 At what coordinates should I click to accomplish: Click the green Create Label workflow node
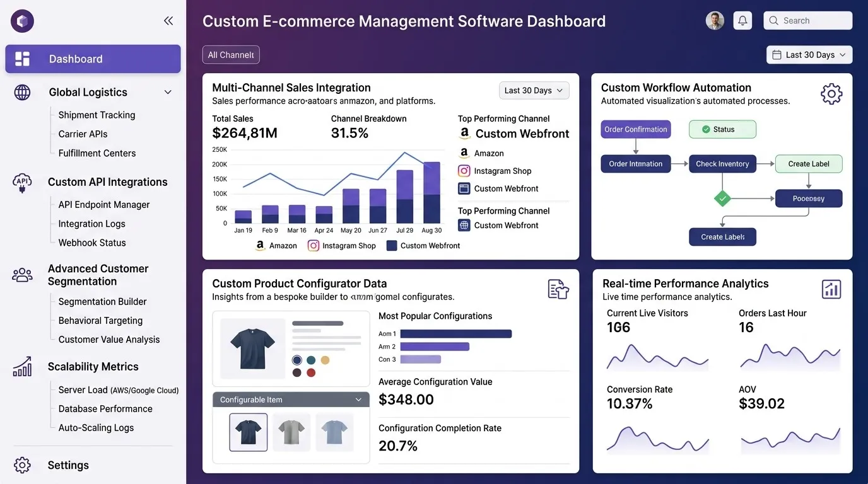[x=809, y=164]
